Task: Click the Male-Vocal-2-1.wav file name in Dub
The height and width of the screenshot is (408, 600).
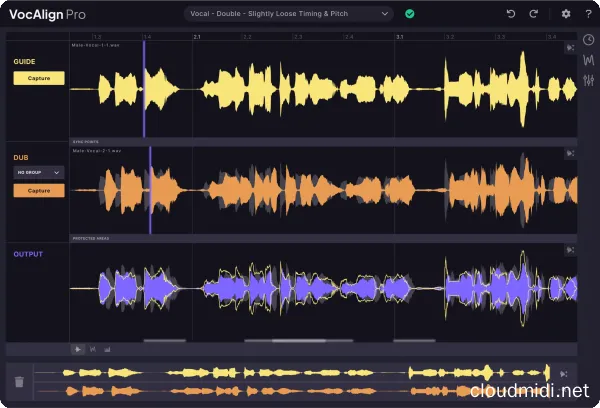Action: 97,151
